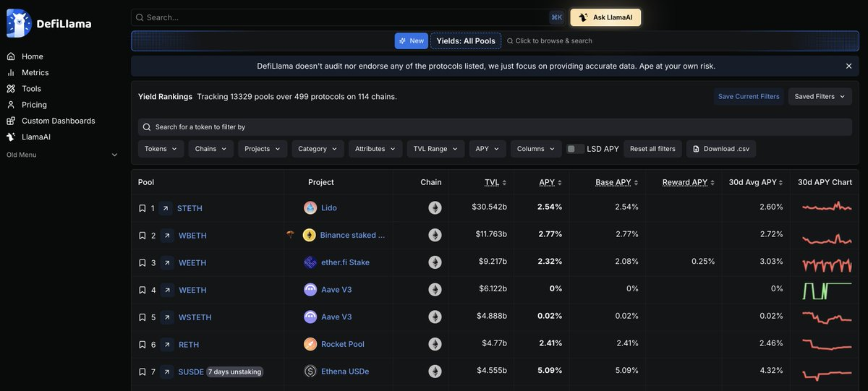Viewport: 868px width, 391px height.
Task: Click the Ethena USDe project icon
Action: 310,371
